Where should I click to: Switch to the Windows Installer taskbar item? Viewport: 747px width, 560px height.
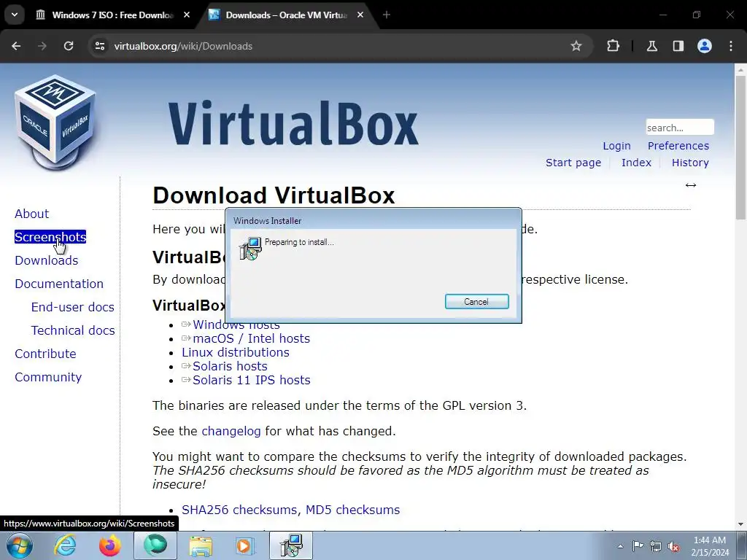point(291,545)
